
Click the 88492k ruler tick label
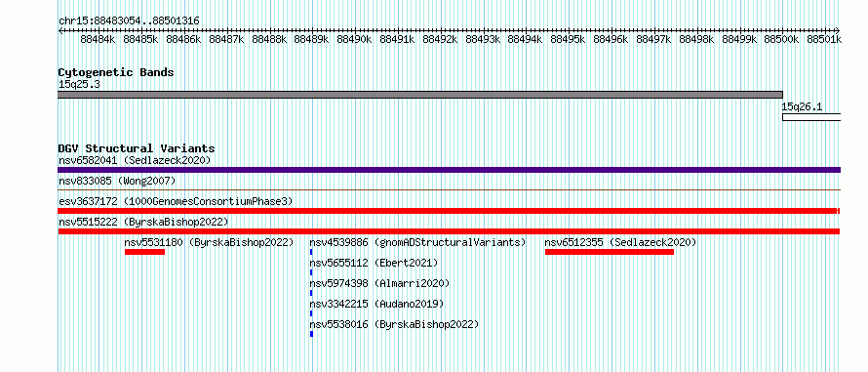(x=440, y=39)
